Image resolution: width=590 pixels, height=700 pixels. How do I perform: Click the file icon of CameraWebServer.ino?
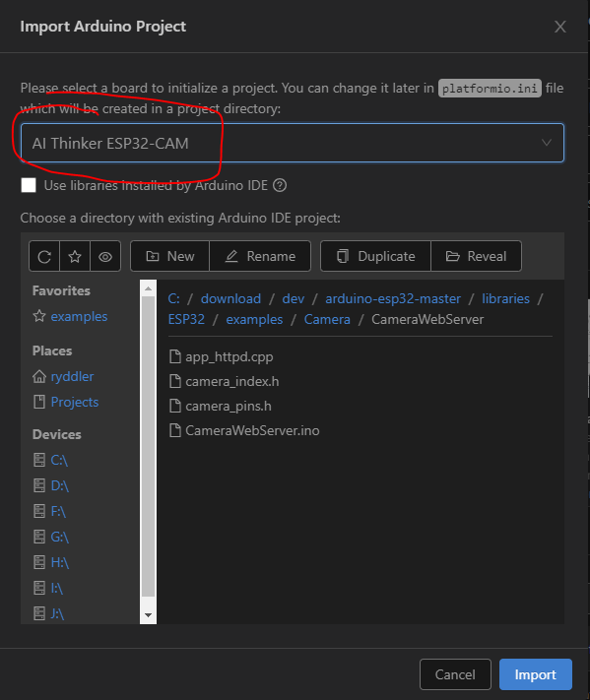coord(175,431)
